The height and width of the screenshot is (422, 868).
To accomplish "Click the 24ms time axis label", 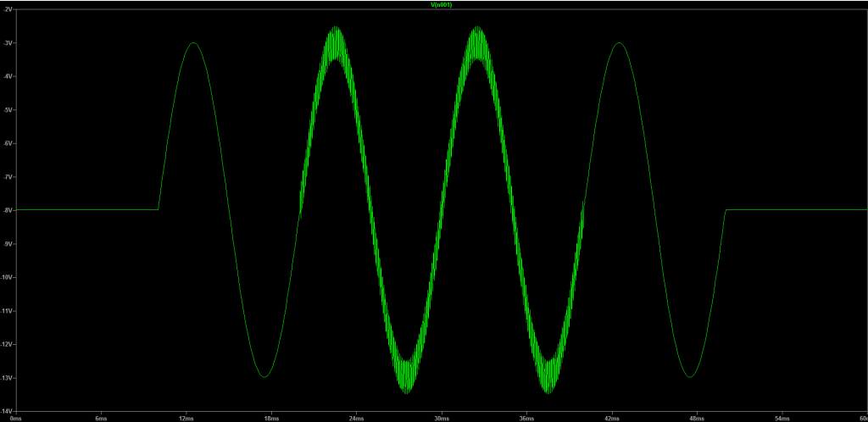I will (356, 418).
